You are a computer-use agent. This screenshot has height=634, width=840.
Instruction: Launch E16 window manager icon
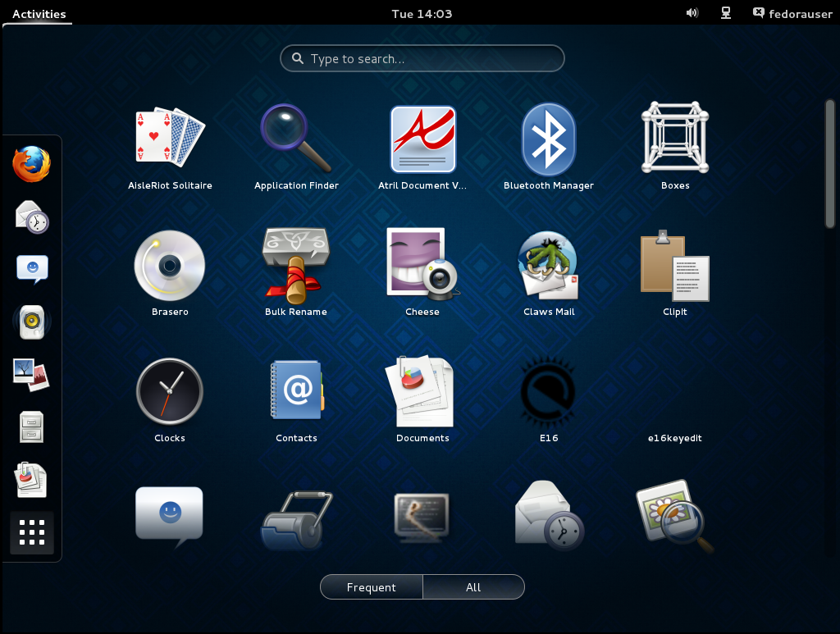pyautogui.click(x=549, y=390)
